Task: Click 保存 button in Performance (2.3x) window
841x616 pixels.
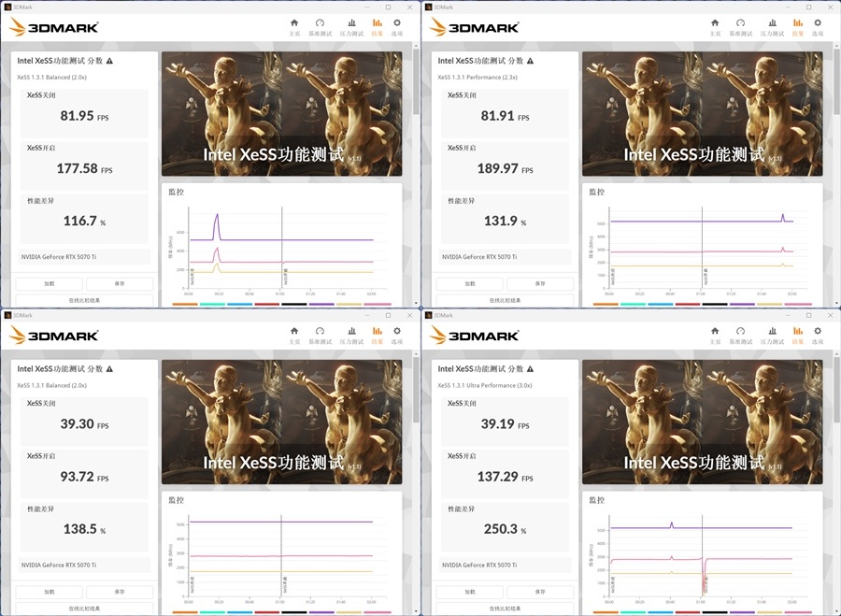Action: pyautogui.click(x=540, y=283)
